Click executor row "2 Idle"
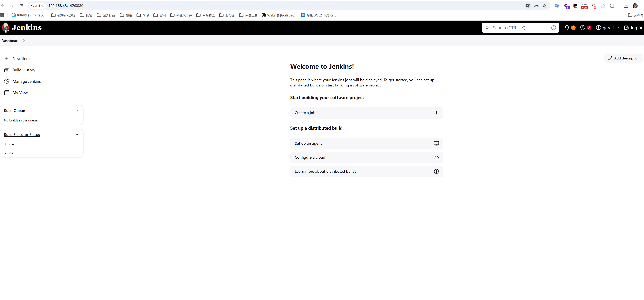The height and width of the screenshot is (300, 644). [x=42, y=153]
